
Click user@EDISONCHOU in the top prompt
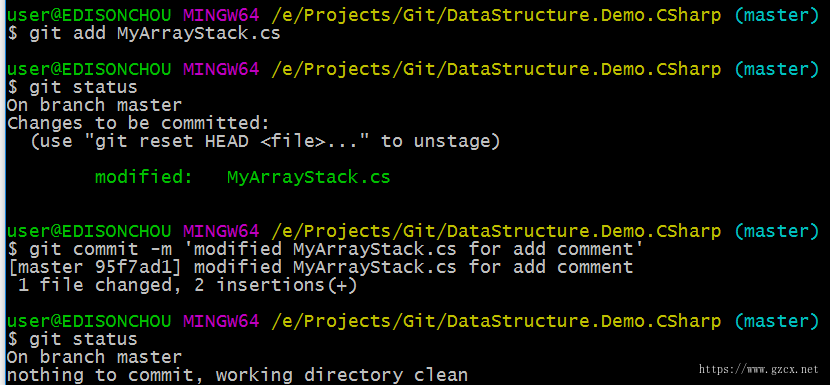[x=89, y=16]
